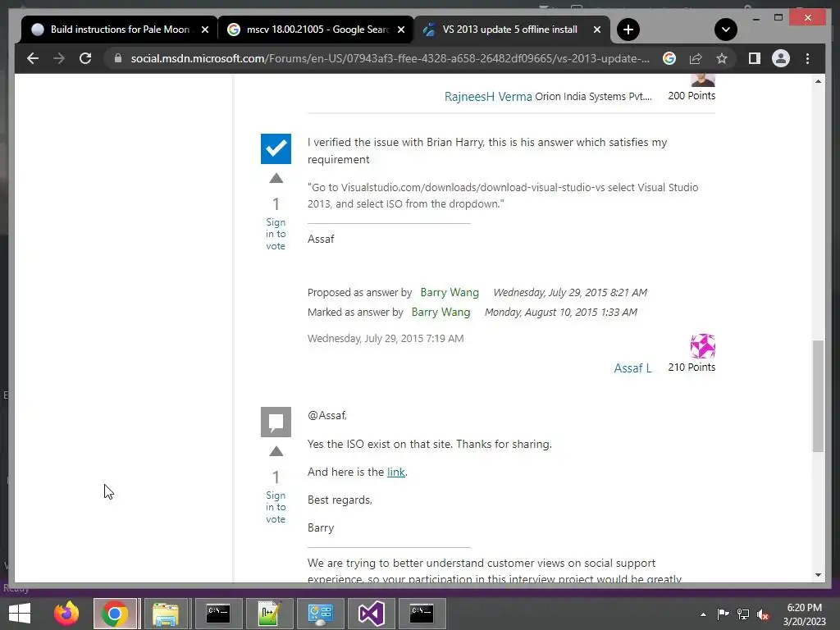Click Assaf L's pink avatar image
Screen dimensions: 840x630
point(703,346)
